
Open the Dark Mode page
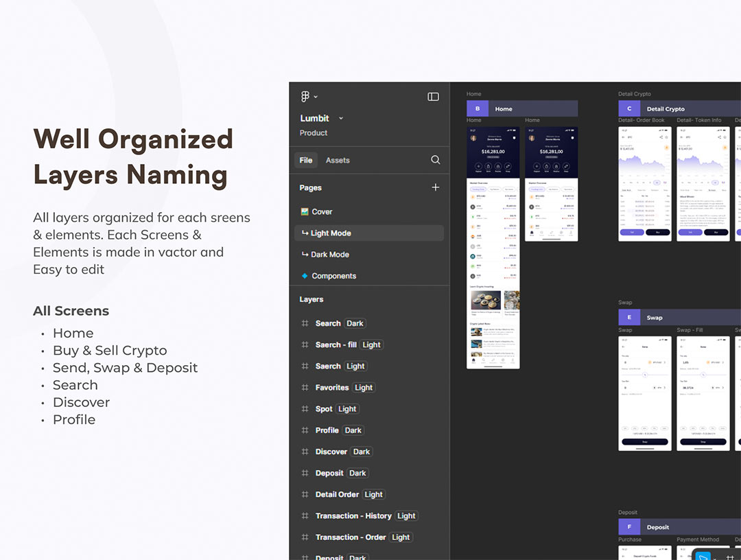pyautogui.click(x=329, y=255)
